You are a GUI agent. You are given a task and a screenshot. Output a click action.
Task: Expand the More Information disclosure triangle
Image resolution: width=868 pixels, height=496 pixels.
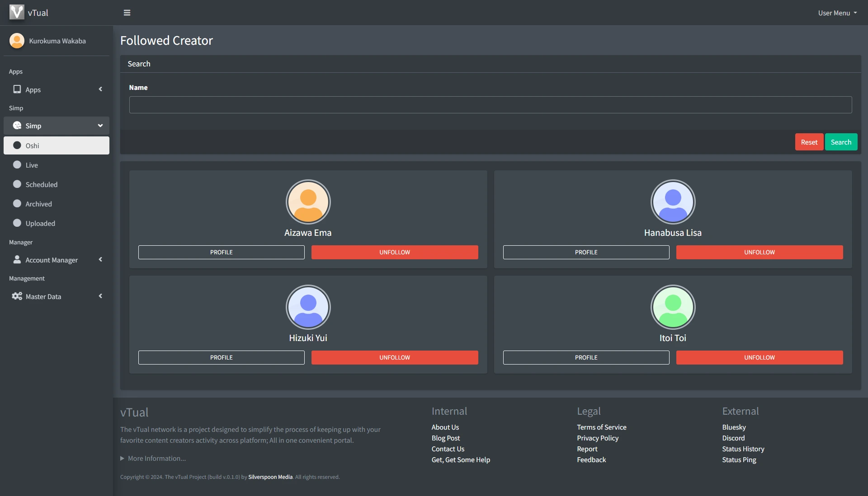click(122, 459)
